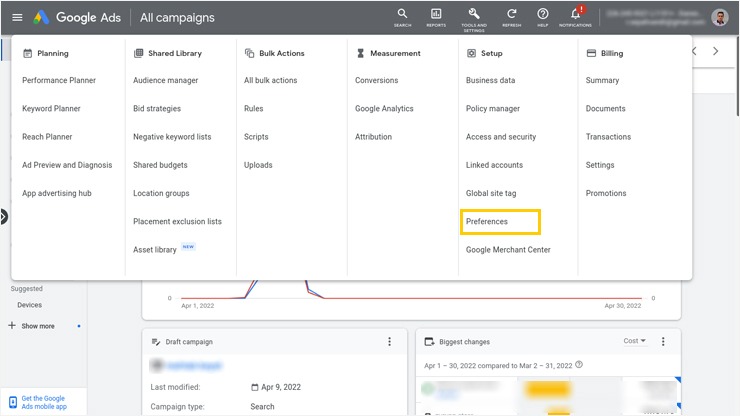Open Google Analytics
This screenshot has height=416, width=740.
click(384, 109)
